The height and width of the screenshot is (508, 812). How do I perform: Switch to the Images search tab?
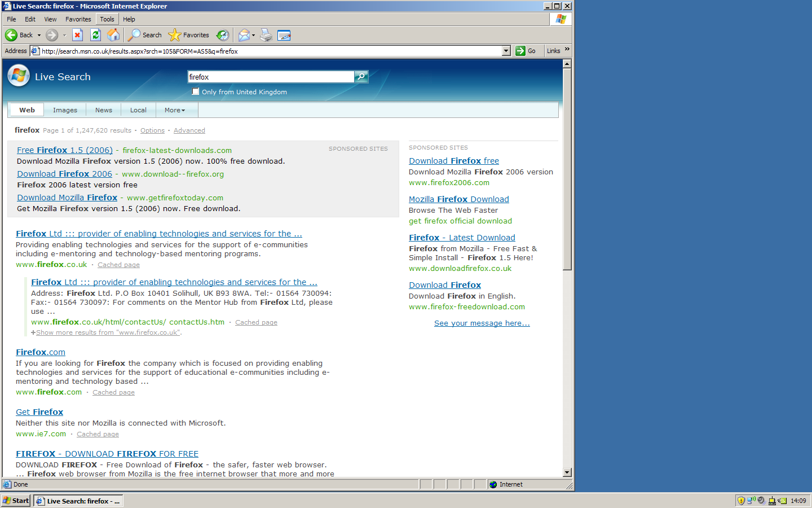coord(65,110)
